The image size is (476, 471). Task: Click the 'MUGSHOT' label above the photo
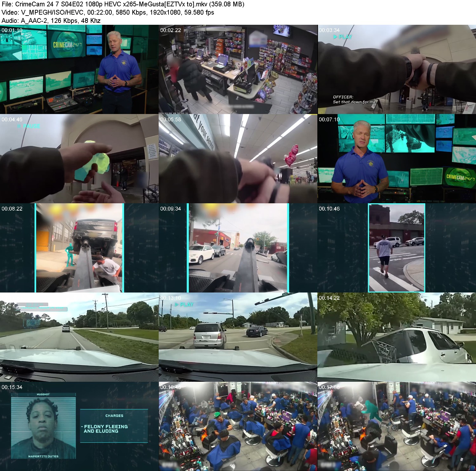(43, 394)
